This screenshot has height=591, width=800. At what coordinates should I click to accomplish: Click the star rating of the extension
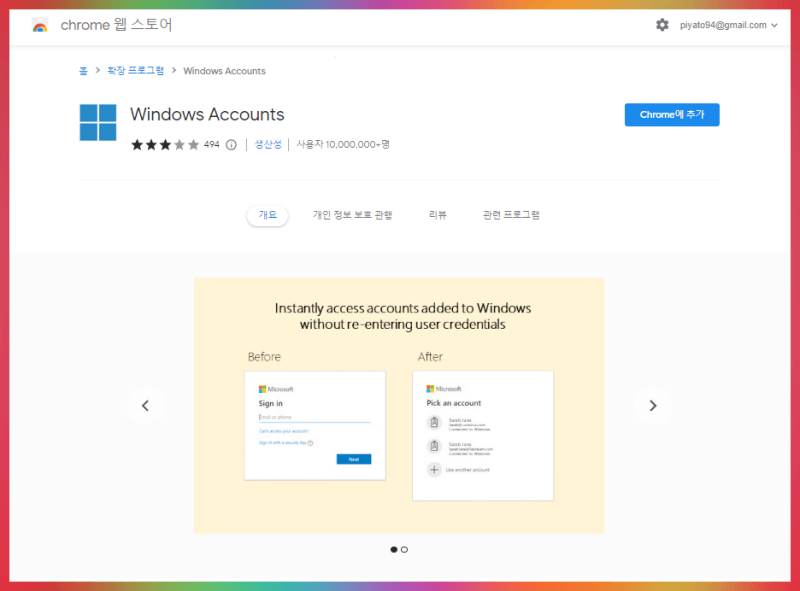click(x=165, y=145)
